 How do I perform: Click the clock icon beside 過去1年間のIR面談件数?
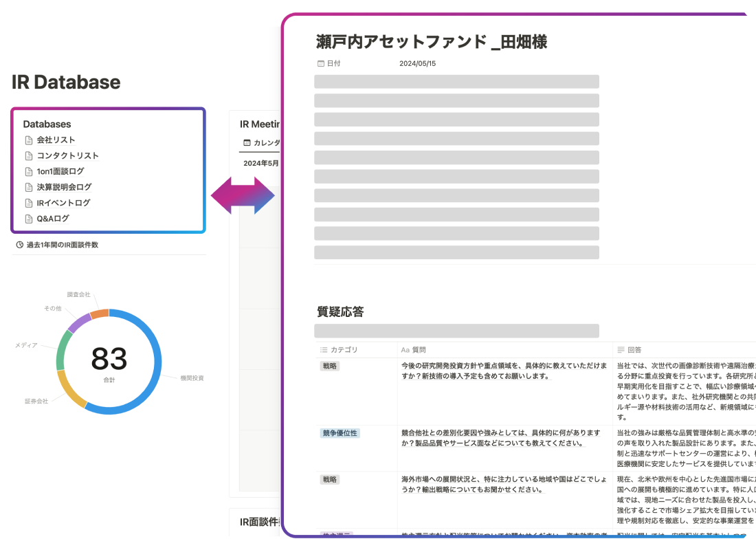(19, 245)
